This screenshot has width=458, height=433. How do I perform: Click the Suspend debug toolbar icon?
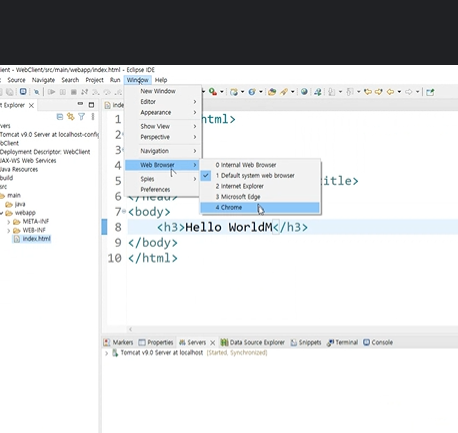point(63,92)
